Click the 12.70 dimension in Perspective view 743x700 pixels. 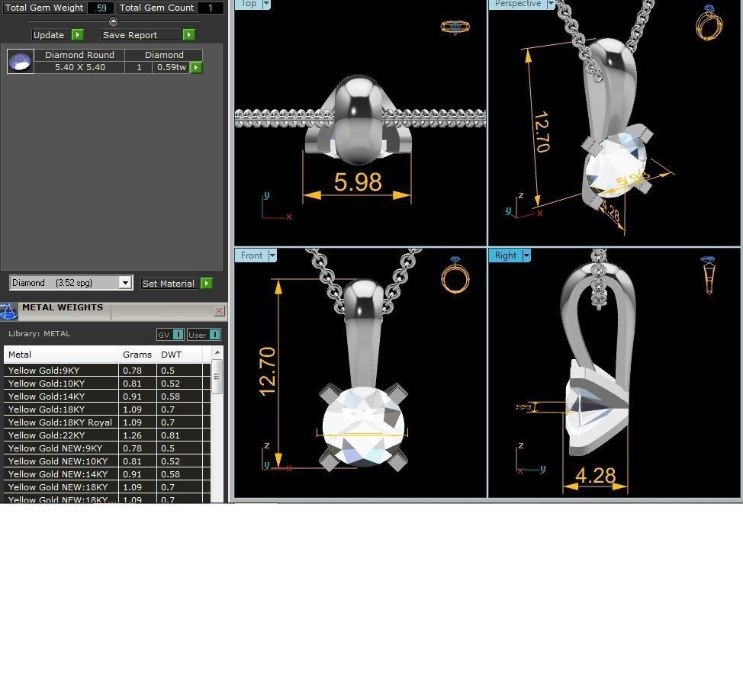coord(542,132)
